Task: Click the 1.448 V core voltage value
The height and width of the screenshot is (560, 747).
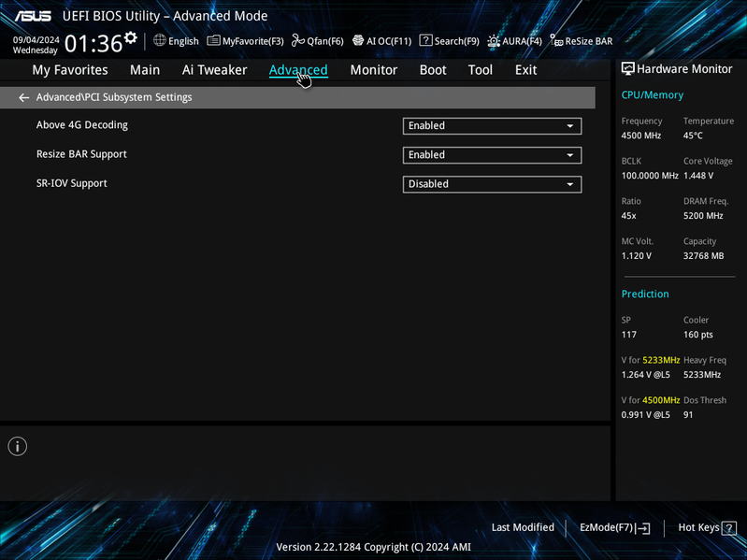Action: pyautogui.click(x=698, y=176)
